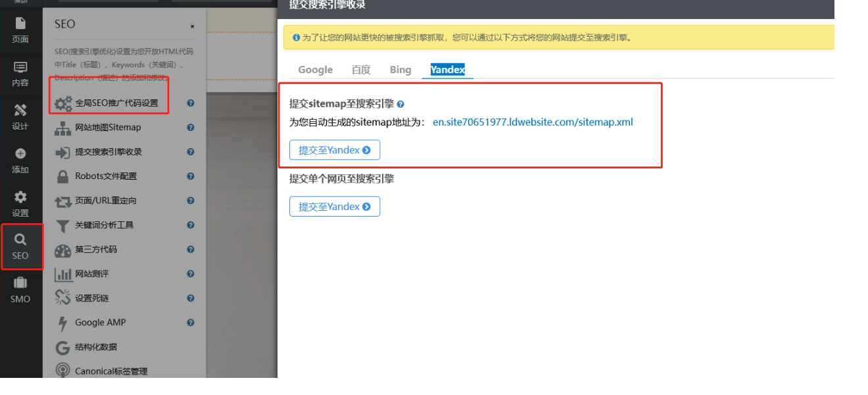Open the SEO section in left sidebar
The height and width of the screenshot is (395, 868).
point(20,247)
